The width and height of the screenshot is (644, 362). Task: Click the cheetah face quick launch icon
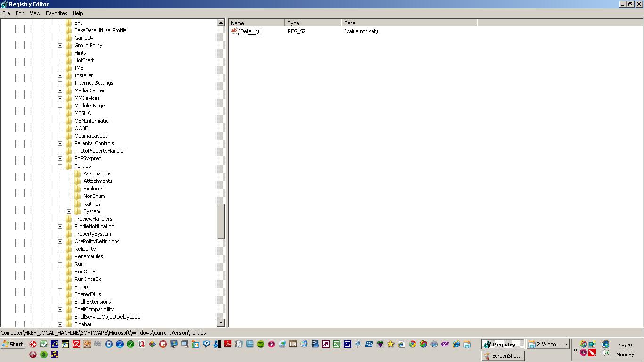[87, 344]
